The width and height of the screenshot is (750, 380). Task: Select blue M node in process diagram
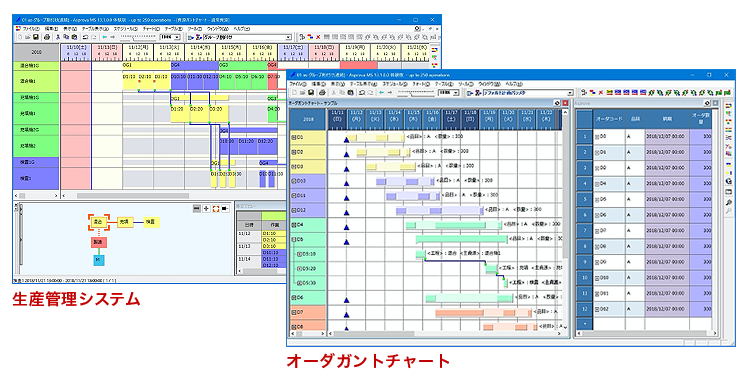99,260
